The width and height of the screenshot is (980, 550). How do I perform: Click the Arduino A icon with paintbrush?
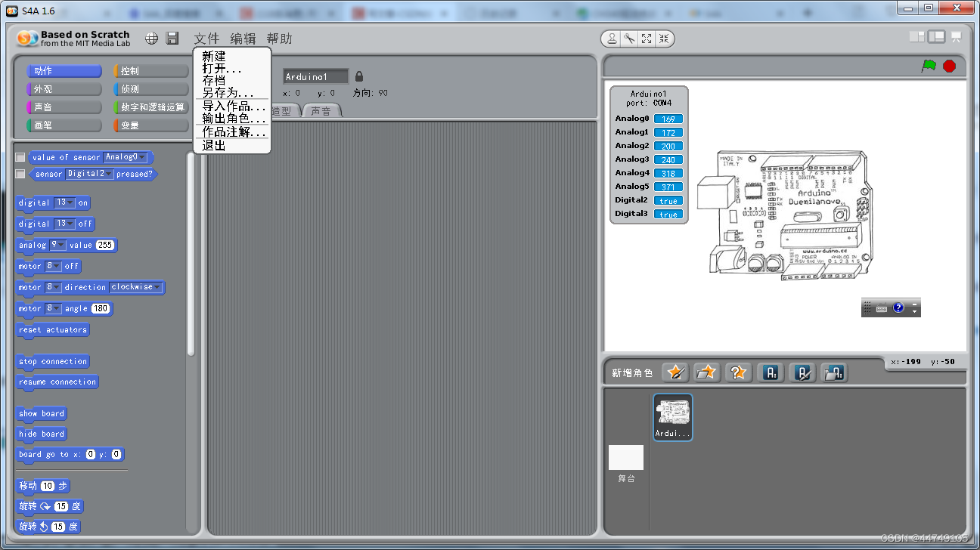pos(802,372)
